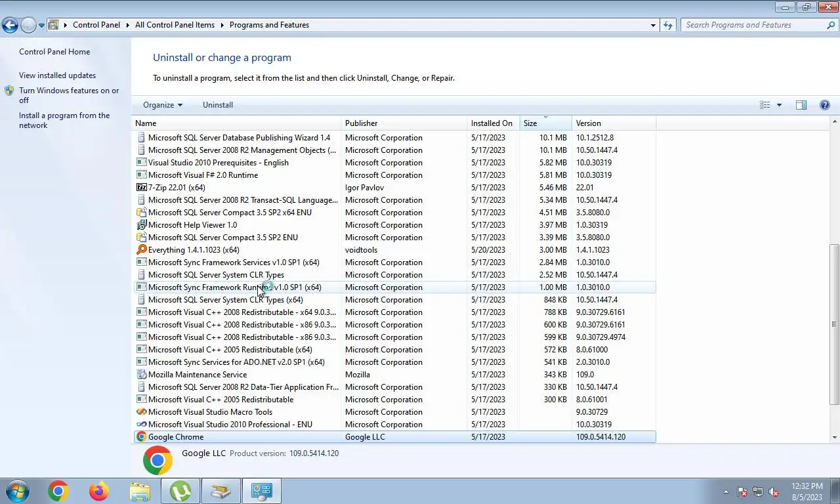840x504 pixels.
Task: Click SQL Server Compact 3.5 SP2 x64 icon
Action: 141,213
